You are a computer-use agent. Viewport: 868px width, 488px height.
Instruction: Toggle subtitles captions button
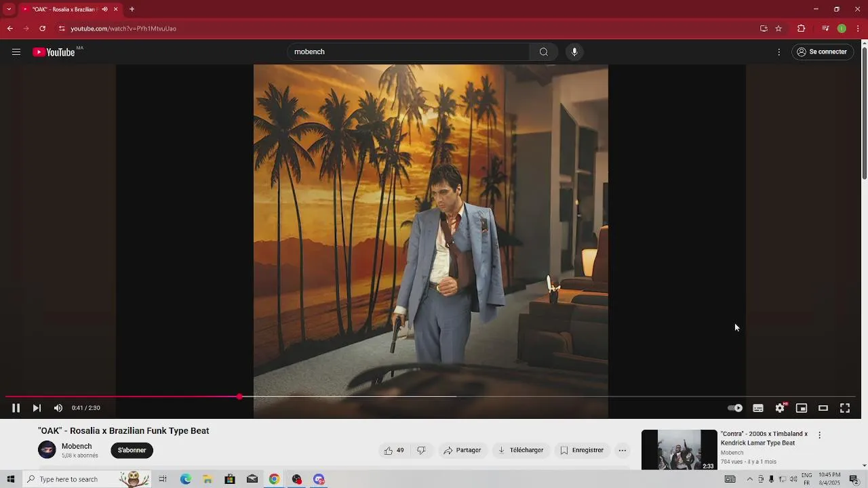coord(758,408)
